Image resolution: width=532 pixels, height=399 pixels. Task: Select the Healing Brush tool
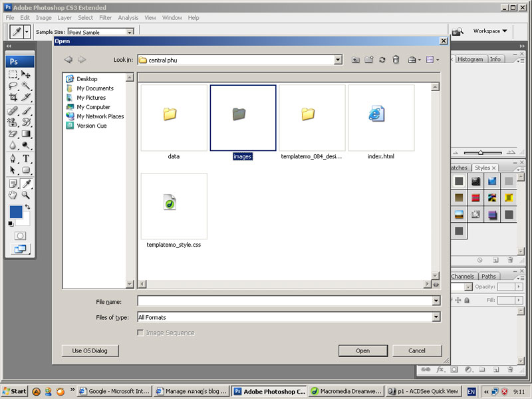point(13,110)
